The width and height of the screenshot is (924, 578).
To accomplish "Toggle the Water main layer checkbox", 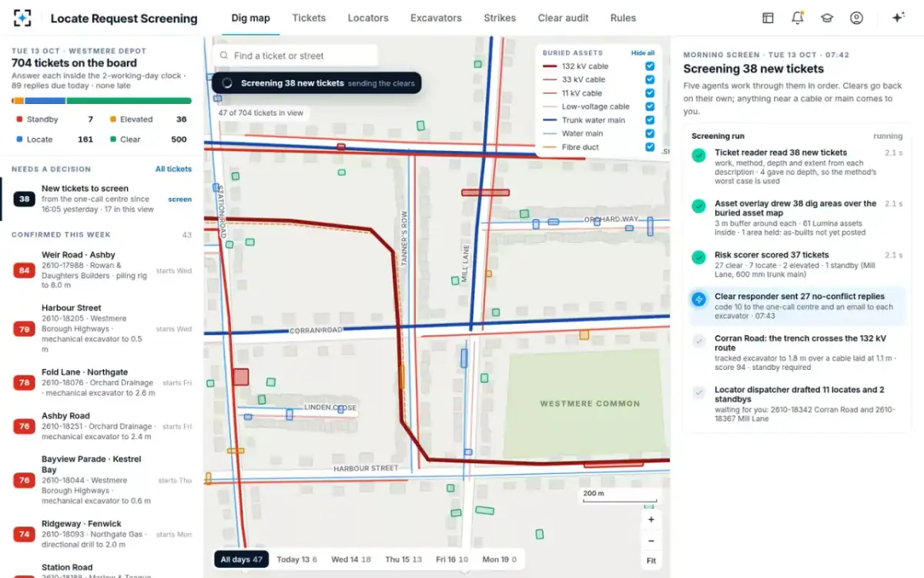I will pyautogui.click(x=650, y=133).
